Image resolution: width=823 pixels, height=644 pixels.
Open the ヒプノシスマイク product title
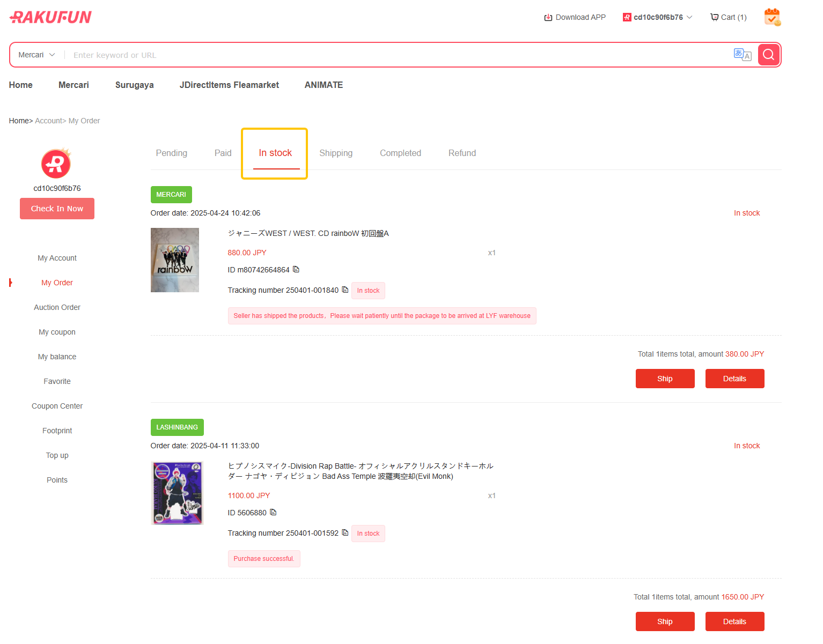tap(361, 471)
